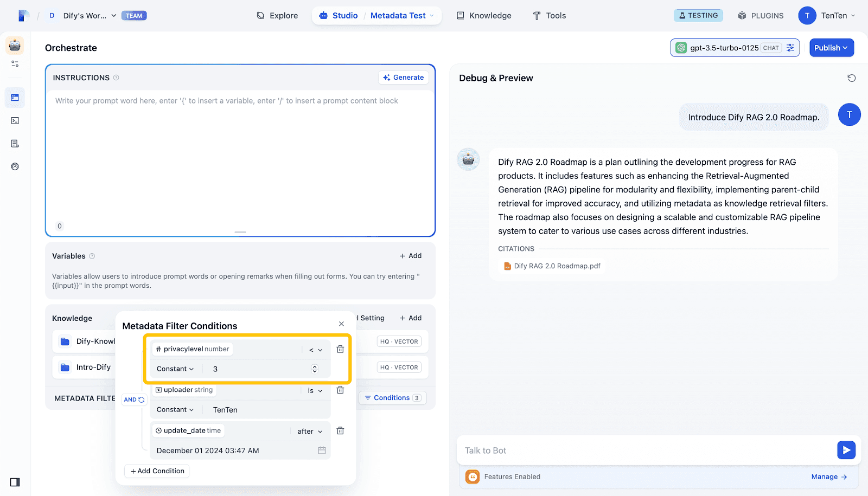Go to the Knowledge tab

[x=484, y=16]
